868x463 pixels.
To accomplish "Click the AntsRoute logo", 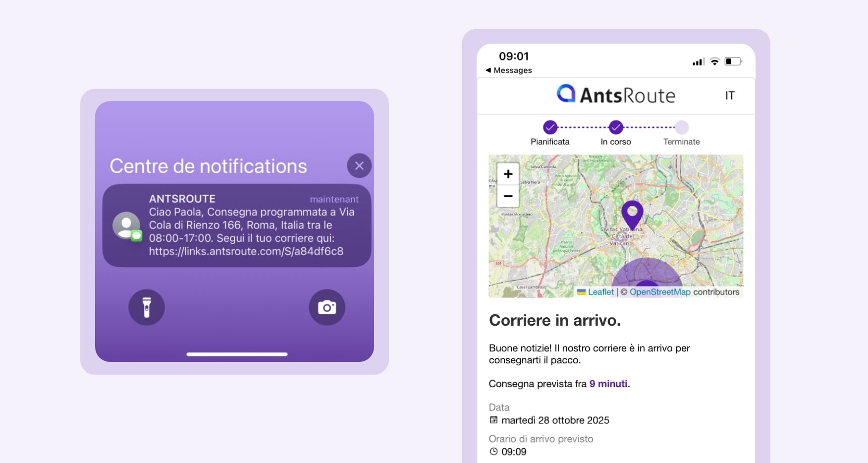I will (x=615, y=95).
